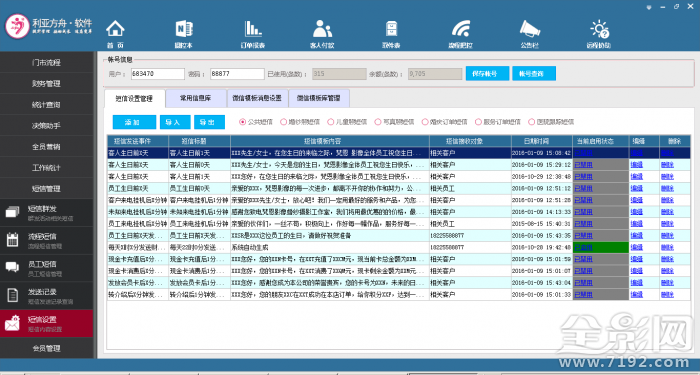Open 客人付款 people icon
Screen dimensions: 700x375
coord(322,29)
